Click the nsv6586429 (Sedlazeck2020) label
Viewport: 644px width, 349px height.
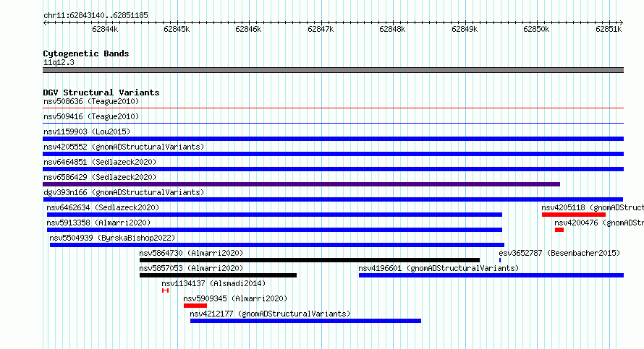[x=100, y=177]
